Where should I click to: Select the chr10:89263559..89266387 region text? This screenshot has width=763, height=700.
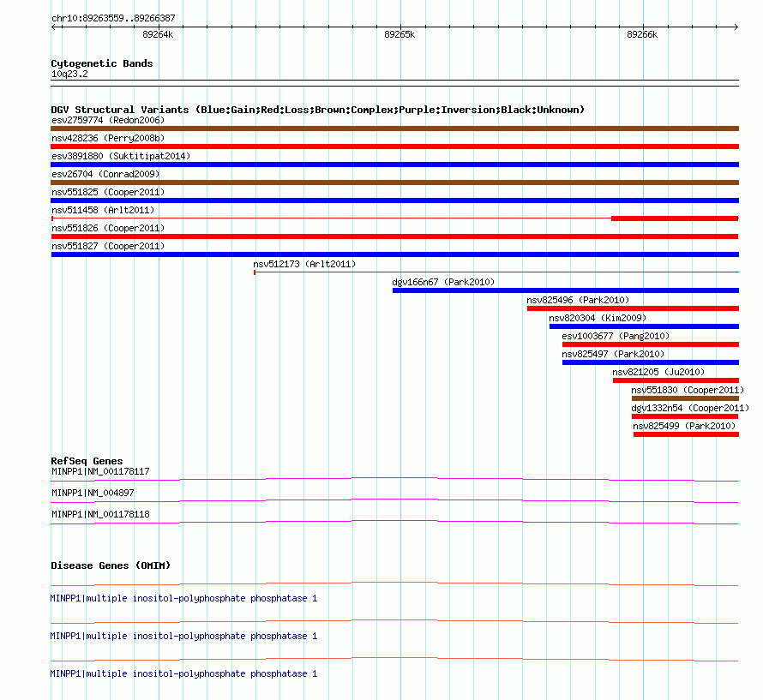[x=113, y=19]
